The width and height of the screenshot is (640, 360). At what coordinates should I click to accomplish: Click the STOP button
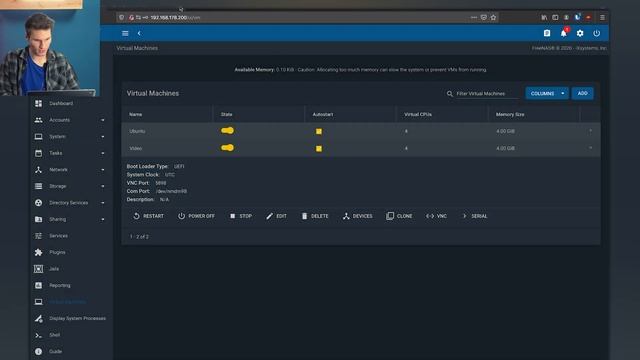[241, 216]
